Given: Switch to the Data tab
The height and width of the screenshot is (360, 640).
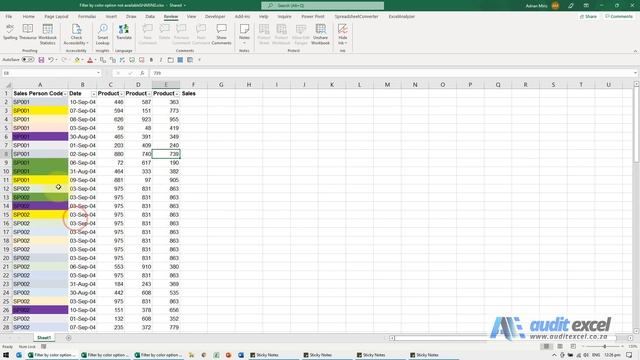Looking at the screenshot, I should pyautogui.click(x=150, y=16).
